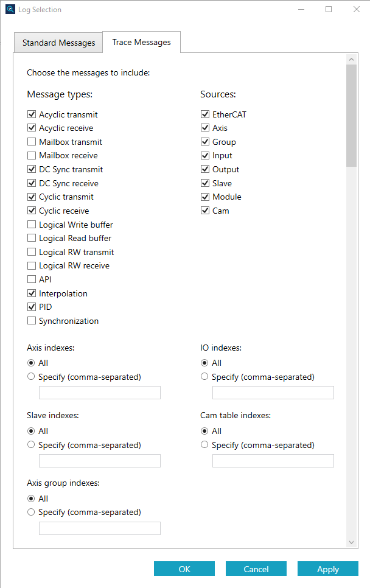Viewport: 370px width, 588px height.
Task: Click the Slave indexes text field
Action: pos(100,461)
